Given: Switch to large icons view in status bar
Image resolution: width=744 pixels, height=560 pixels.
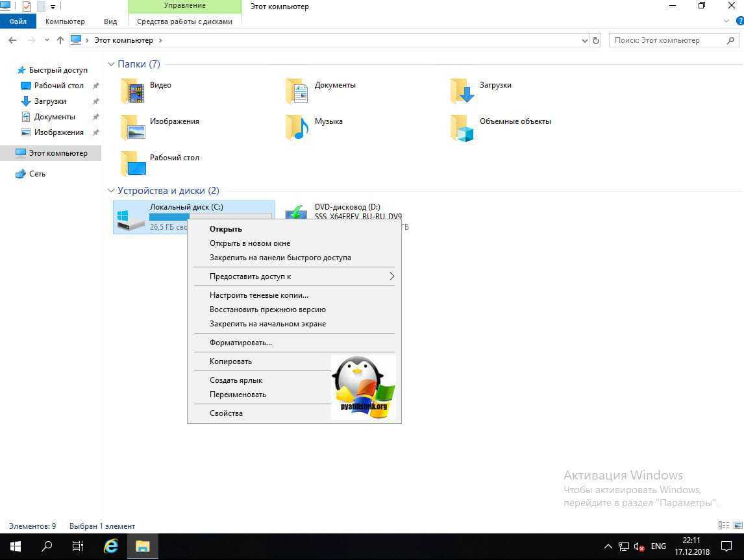Looking at the screenshot, I should (736, 526).
